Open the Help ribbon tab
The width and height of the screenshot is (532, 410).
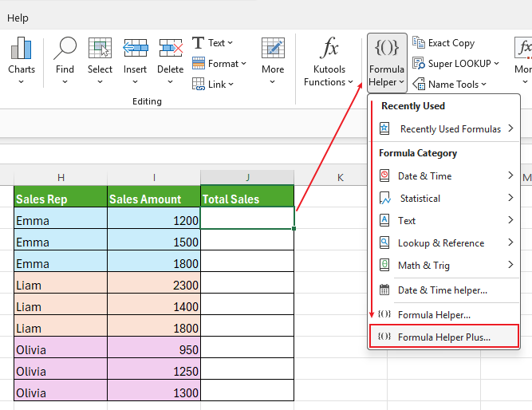[x=18, y=18]
